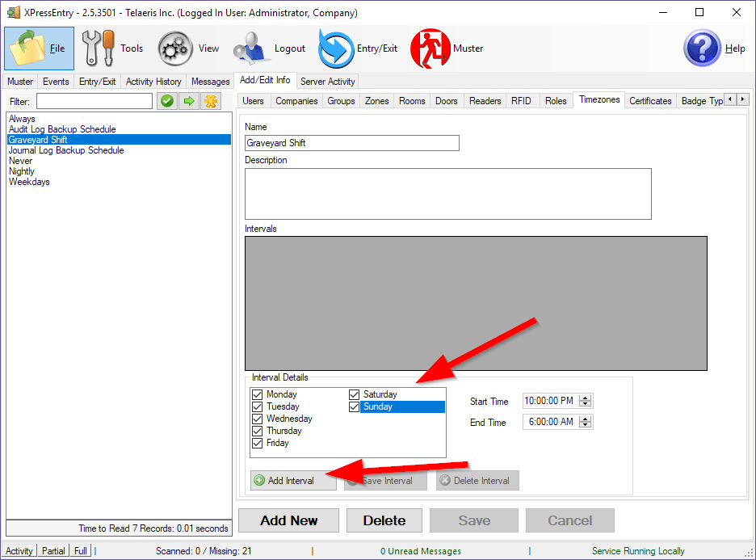
Task: Open the File folder icon
Action: pyautogui.click(x=29, y=48)
